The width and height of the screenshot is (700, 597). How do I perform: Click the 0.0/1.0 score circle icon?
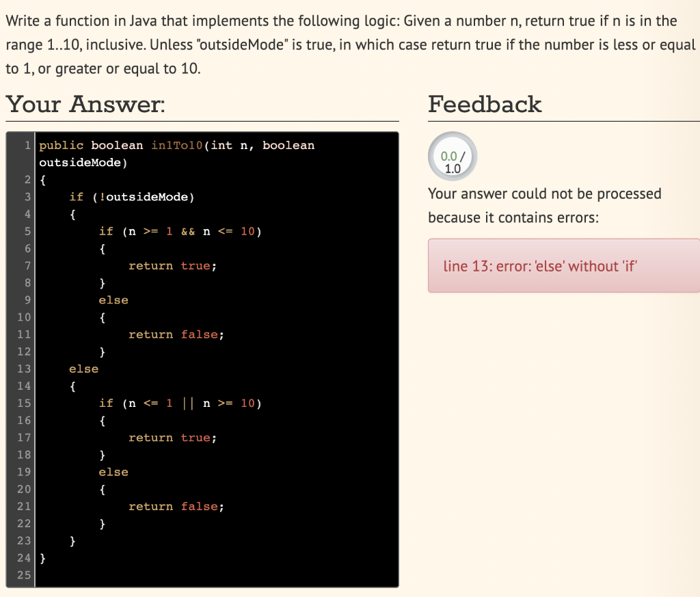pos(451,156)
